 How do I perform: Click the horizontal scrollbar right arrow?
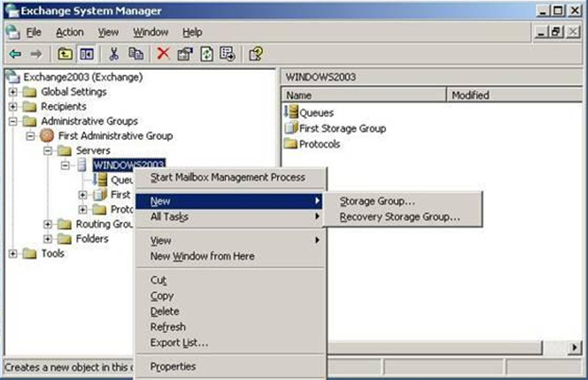pos(574,348)
